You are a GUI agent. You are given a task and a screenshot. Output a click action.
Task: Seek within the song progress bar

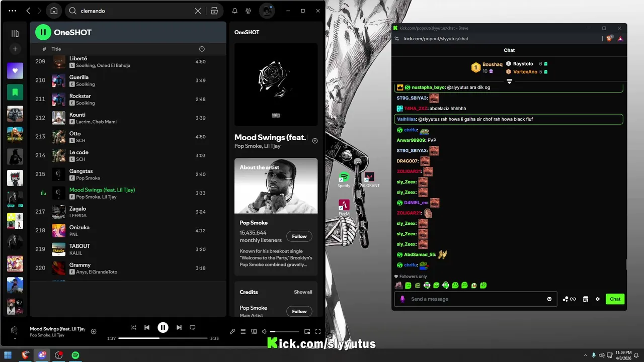163,338
